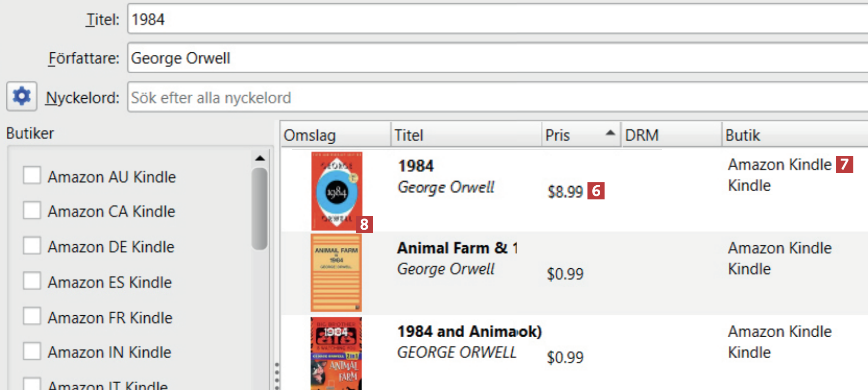
Task: Select the Animal Farm orange cover thumbnail
Action: (x=336, y=273)
